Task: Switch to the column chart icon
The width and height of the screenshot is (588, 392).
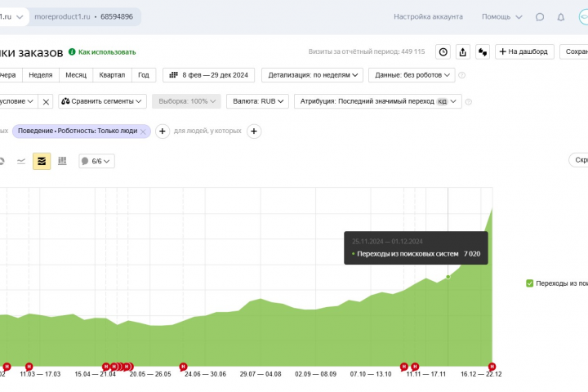Action: pyautogui.click(x=62, y=161)
